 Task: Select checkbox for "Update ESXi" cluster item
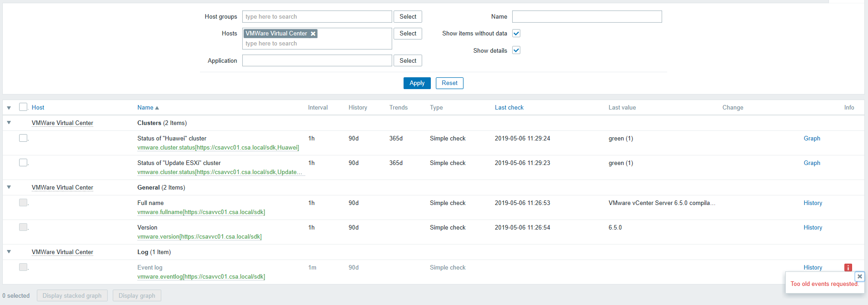[23, 162]
